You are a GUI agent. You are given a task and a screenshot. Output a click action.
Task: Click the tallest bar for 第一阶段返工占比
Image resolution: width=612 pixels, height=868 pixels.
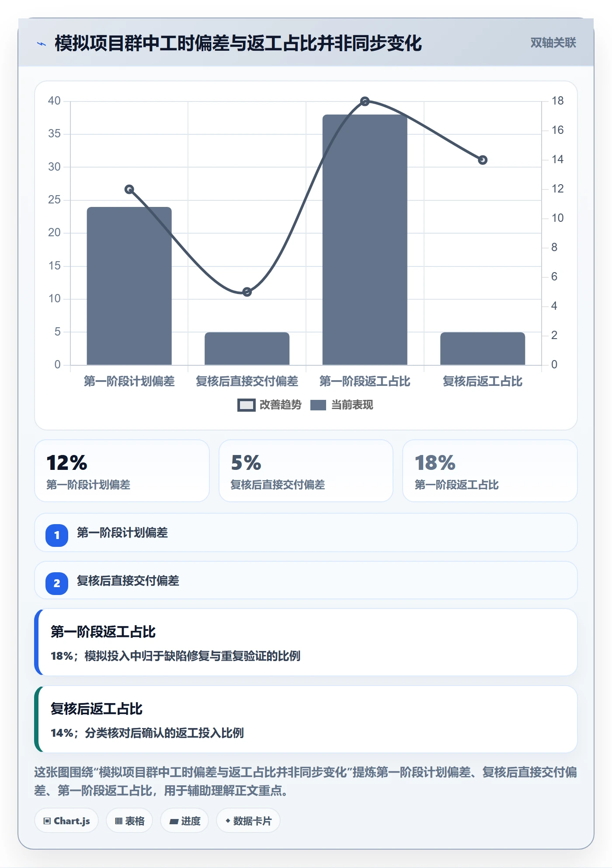click(365, 240)
